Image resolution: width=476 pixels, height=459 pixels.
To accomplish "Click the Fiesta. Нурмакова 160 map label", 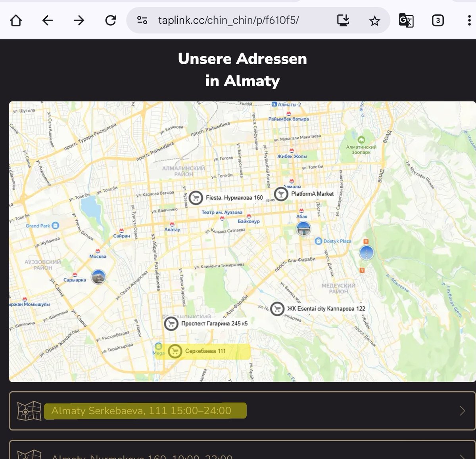I will click(234, 197).
